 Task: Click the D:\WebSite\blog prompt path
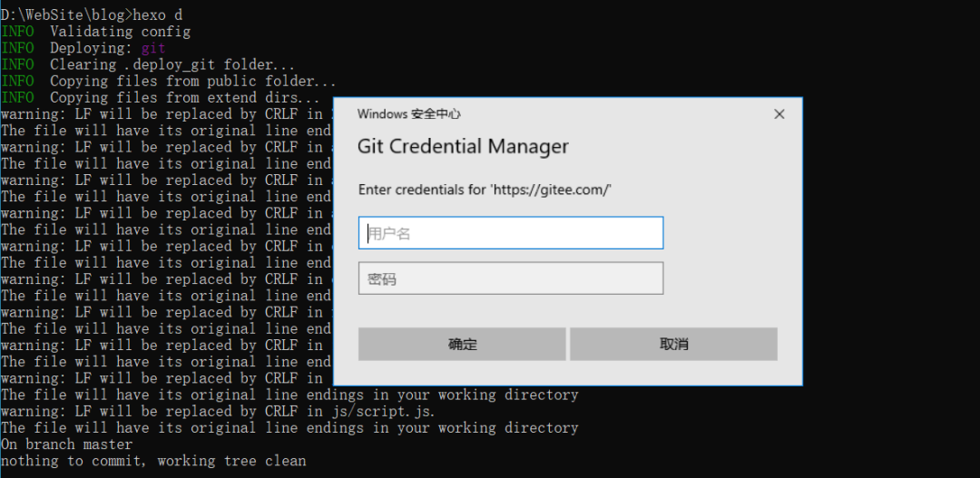pyautogui.click(x=65, y=15)
